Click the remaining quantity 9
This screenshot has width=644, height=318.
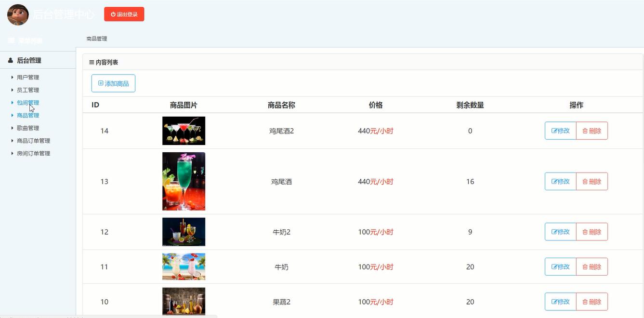click(470, 232)
